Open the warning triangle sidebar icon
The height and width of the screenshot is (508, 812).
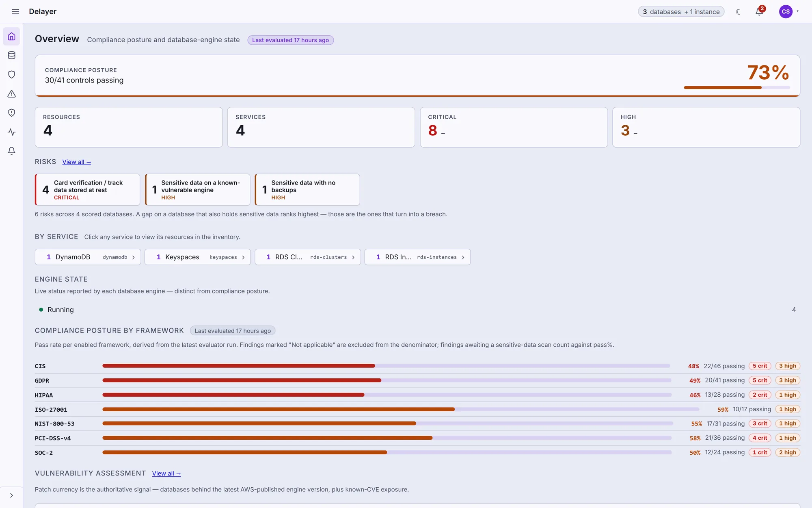tap(11, 94)
